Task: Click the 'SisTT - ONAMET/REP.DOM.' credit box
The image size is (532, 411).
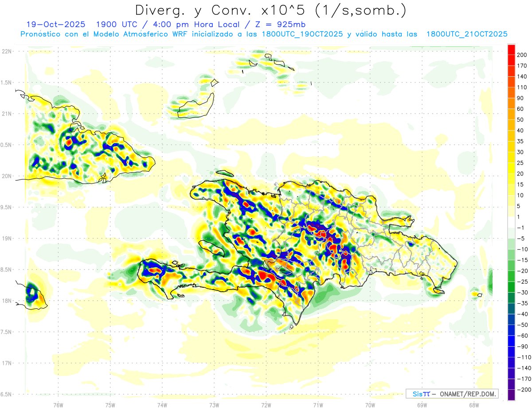Action: tap(452, 394)
